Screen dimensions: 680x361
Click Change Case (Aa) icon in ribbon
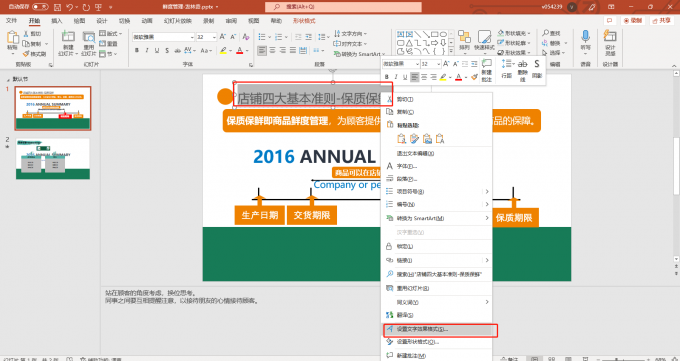pyautogui.click(x=206, y=50)
